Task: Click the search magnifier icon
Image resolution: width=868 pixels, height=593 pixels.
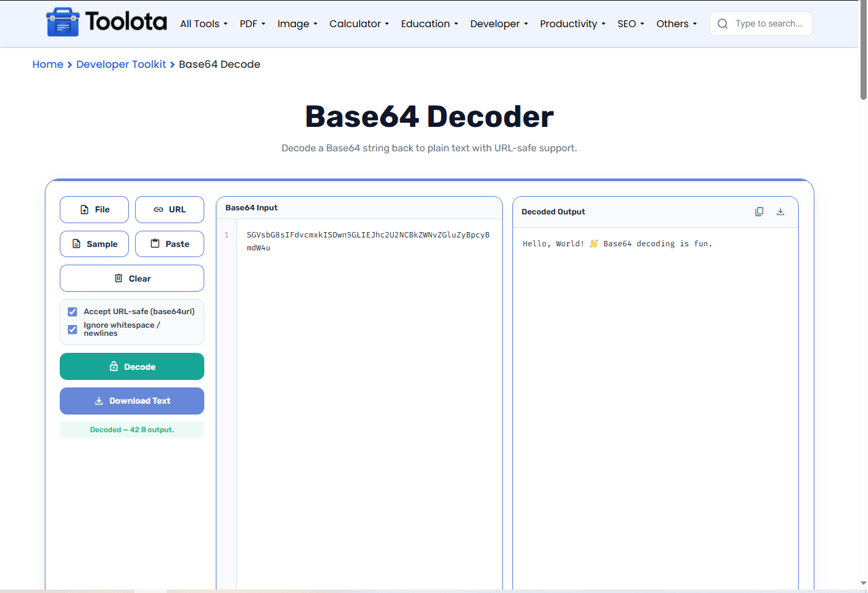Action: (723, 24)
